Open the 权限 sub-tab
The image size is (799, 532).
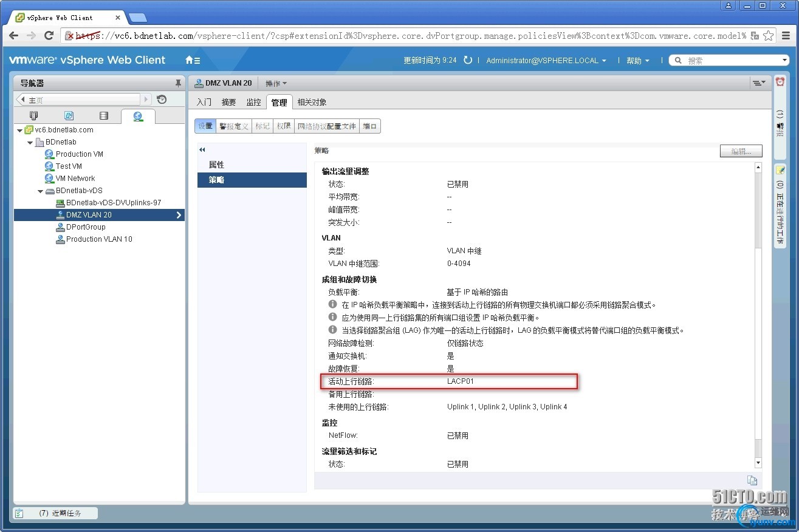[284, 126]
